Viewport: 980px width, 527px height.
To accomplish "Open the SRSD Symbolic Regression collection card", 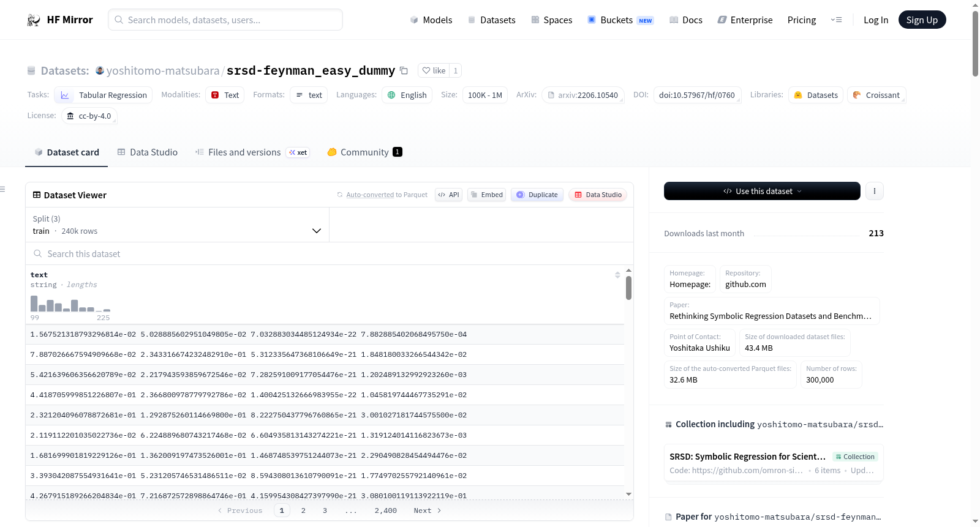I will [774, 463].
